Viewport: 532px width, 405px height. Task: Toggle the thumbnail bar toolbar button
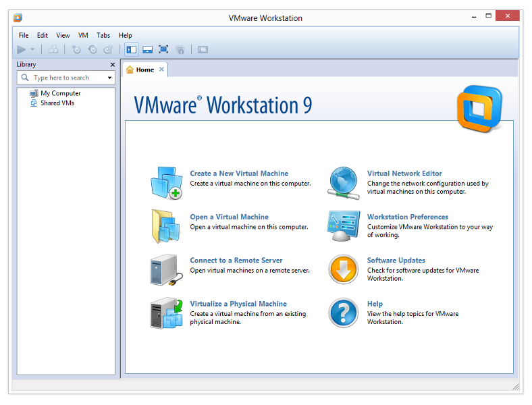(148, 50)
